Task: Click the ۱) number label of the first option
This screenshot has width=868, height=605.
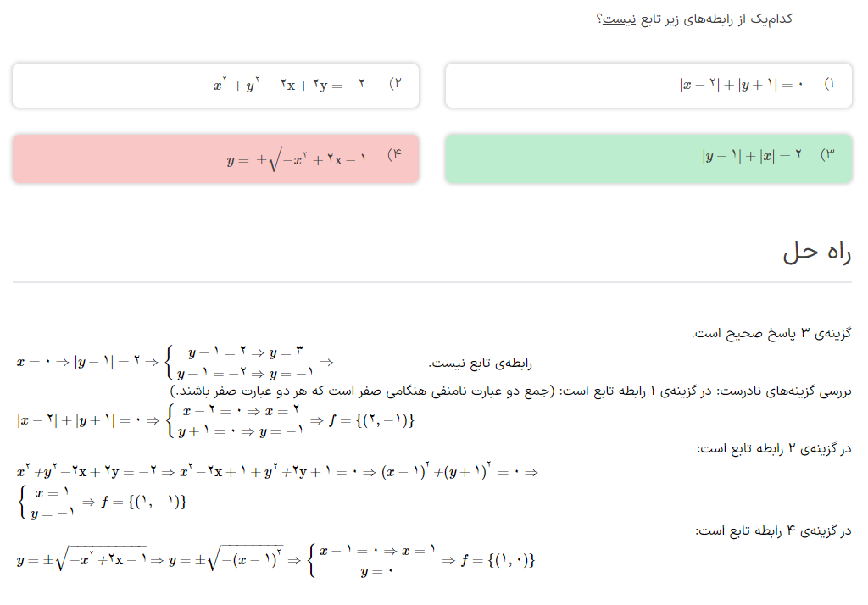Action: click(829, 85)
